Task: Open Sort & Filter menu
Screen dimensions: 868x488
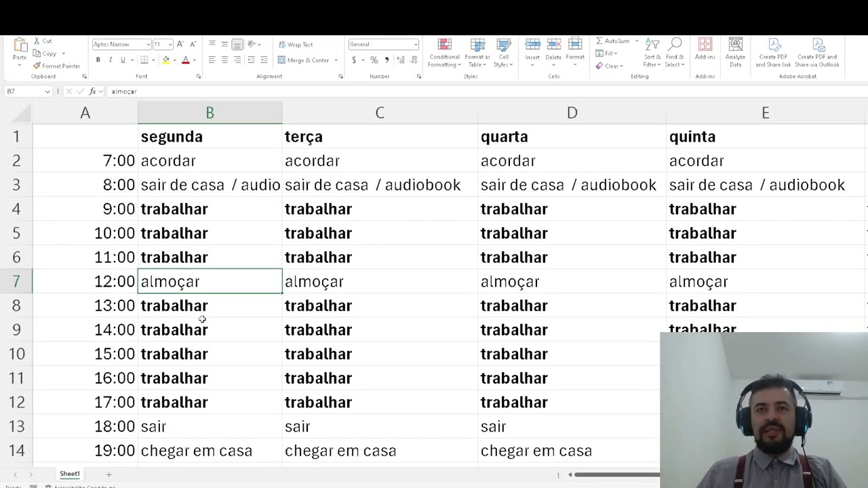Action: [x=652, y=52]
